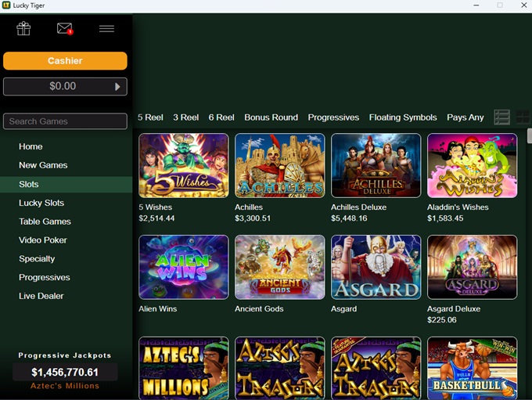Image resolution: width=532 pixels, height=400 pixels.
Task: Open the Aztec's Millions game thumbnail
Action: tap(184, 368)
